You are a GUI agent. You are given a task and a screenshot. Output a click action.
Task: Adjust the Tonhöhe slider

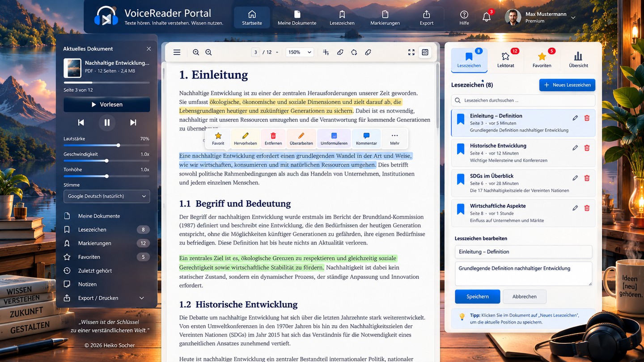107,176
